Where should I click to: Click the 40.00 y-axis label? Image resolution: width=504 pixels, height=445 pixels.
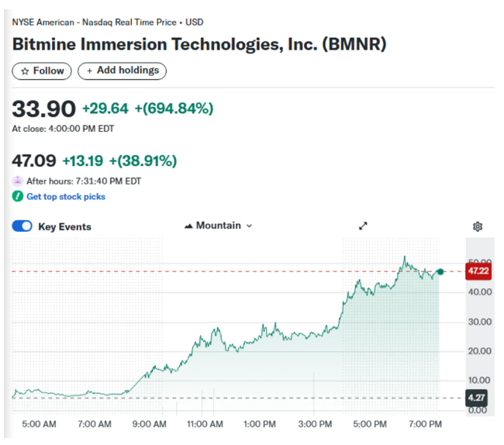pyautogui.click(x=480, y=292)
